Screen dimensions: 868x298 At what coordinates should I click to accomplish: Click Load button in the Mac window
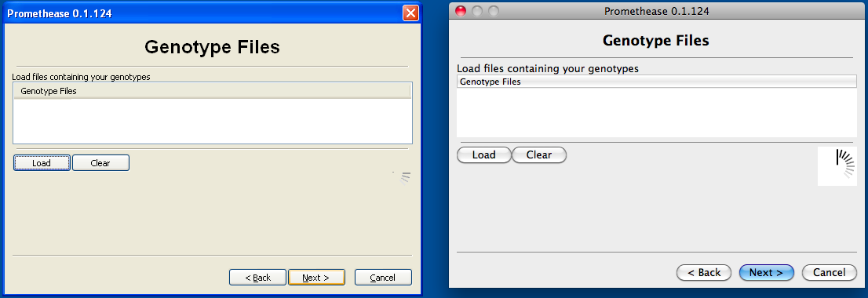pyautogui.click(x=483, y=154)
